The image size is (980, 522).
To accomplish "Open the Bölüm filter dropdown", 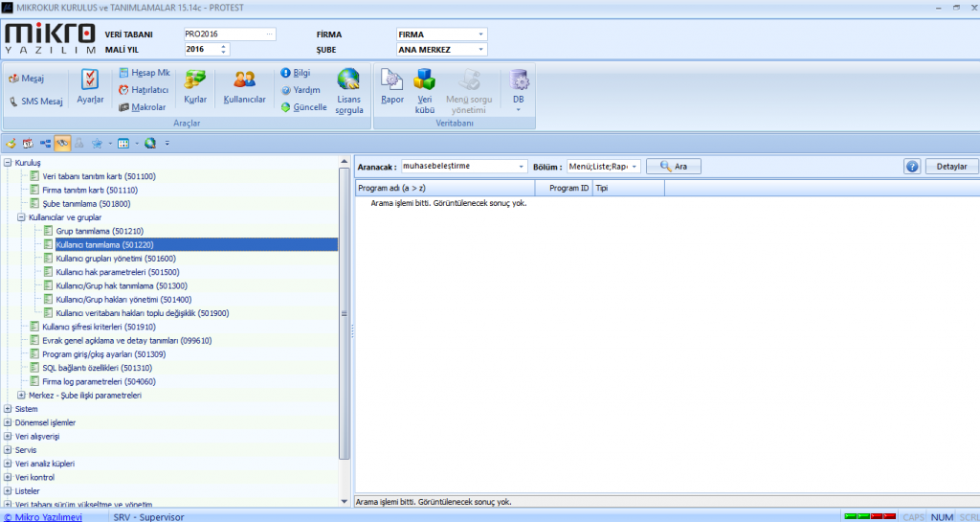I will (635, 167).
